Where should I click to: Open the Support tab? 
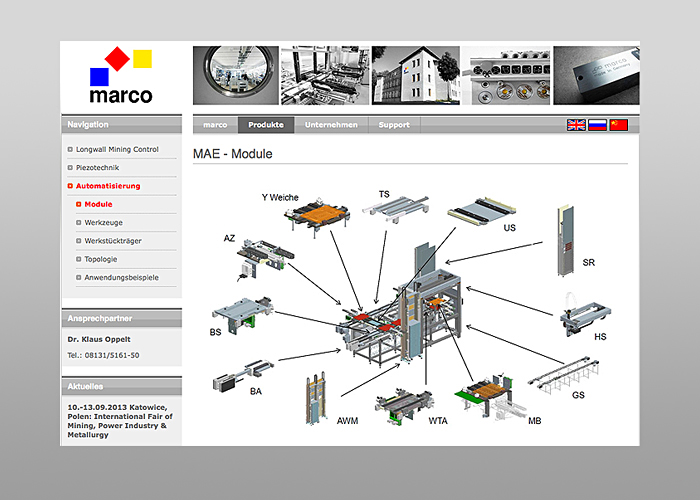tap(394, 126)
